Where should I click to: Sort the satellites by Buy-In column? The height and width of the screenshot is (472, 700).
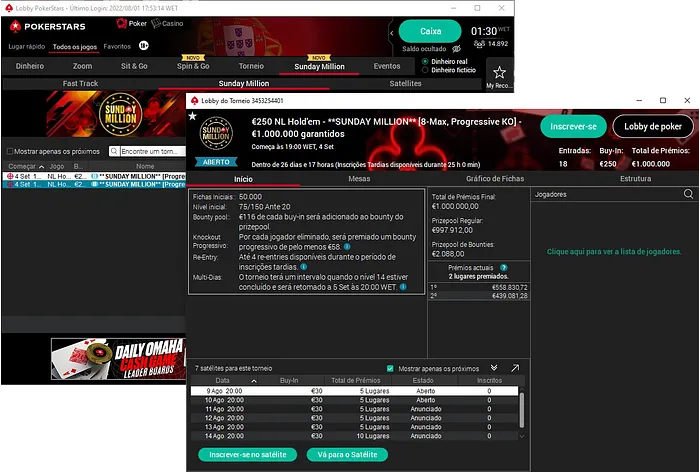289,380
